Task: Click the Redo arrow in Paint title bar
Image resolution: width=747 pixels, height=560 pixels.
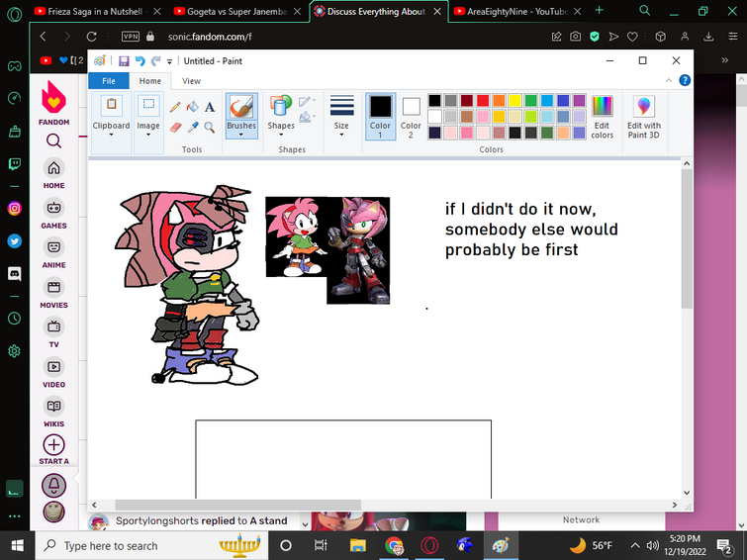Action: (155, 61)
